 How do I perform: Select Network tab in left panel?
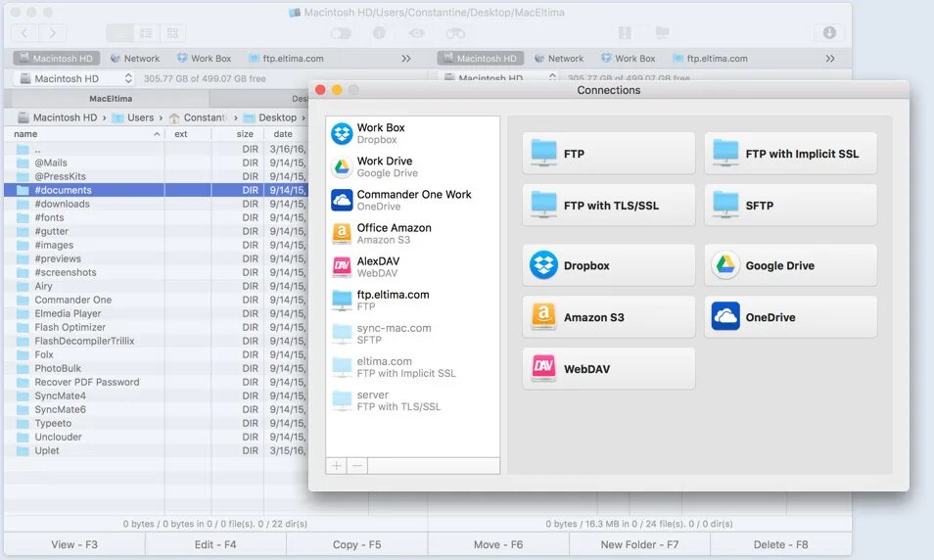135,59
